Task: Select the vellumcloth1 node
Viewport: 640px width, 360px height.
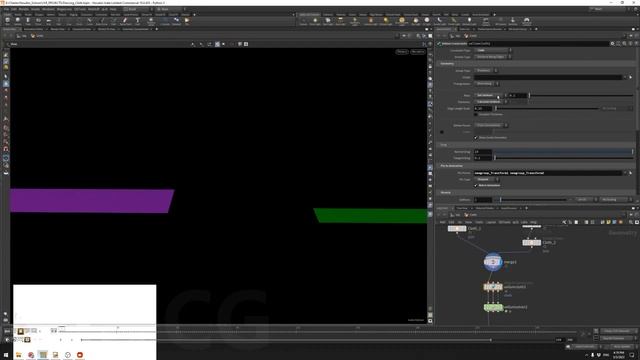Action: coord(493,287)
